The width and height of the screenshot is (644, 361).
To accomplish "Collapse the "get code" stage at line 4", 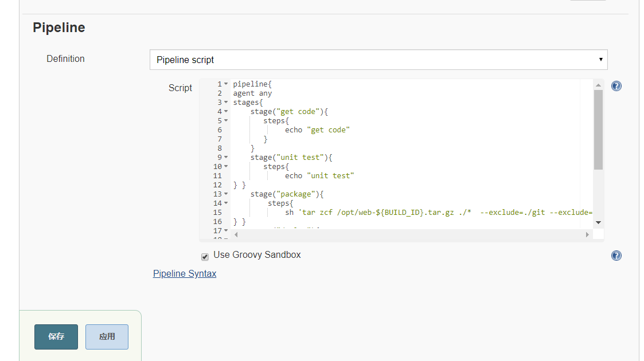I will [226, 112].
